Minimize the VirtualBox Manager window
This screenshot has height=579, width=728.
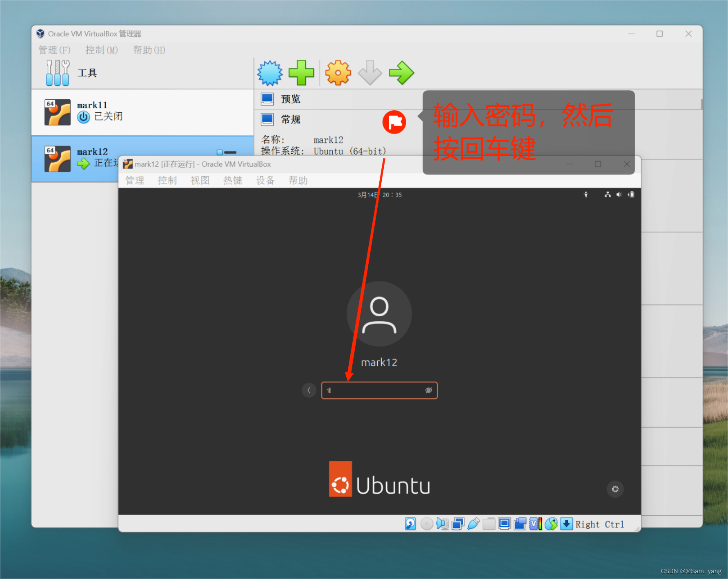pyautogui.click(x=631, y=34)
